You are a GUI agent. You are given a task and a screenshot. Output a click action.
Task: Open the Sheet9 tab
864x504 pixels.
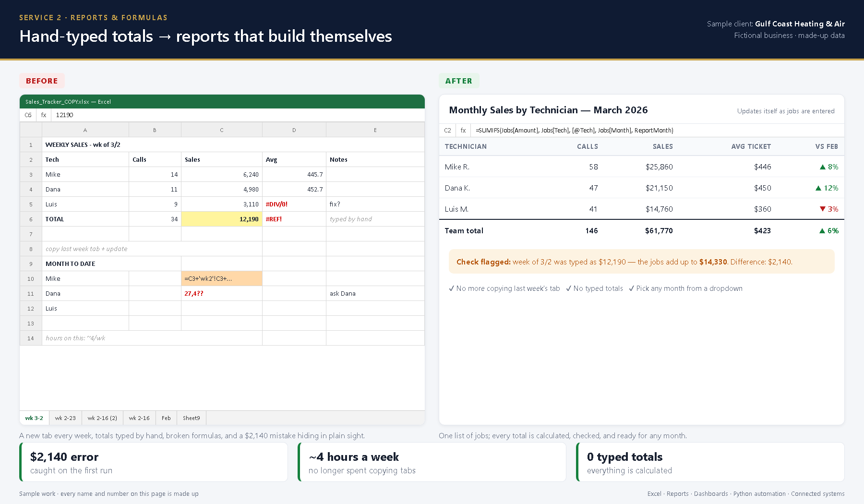[x=192, y=418]
